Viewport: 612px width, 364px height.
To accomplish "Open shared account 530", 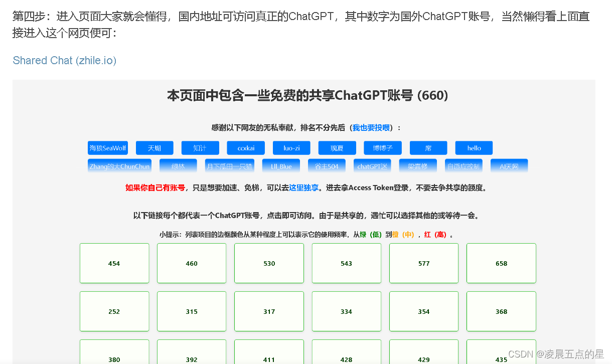I will (269, 263).
